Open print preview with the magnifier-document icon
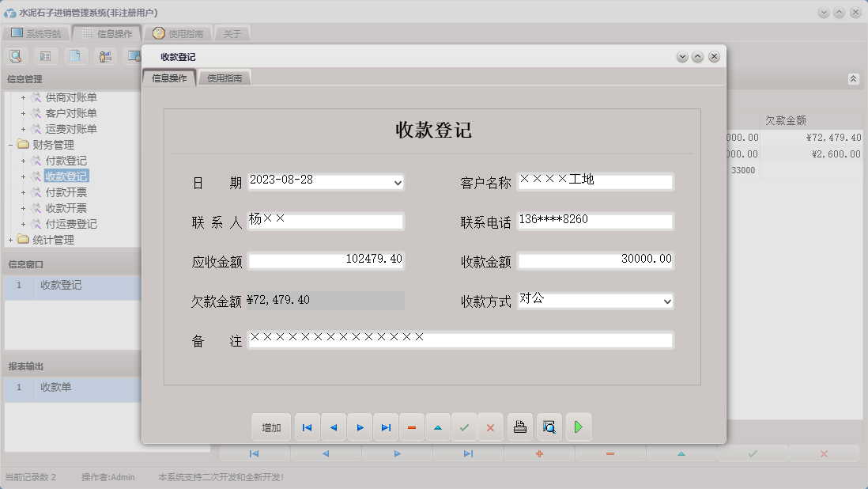Screen dimensions: 868x489 tap(549, 426)
